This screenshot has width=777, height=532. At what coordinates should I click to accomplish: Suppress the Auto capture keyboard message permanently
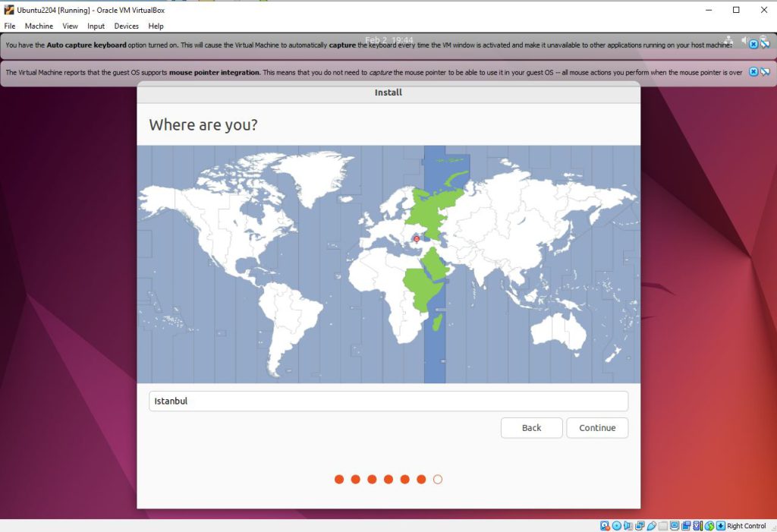pyautogui.click(x=765, y=43)
